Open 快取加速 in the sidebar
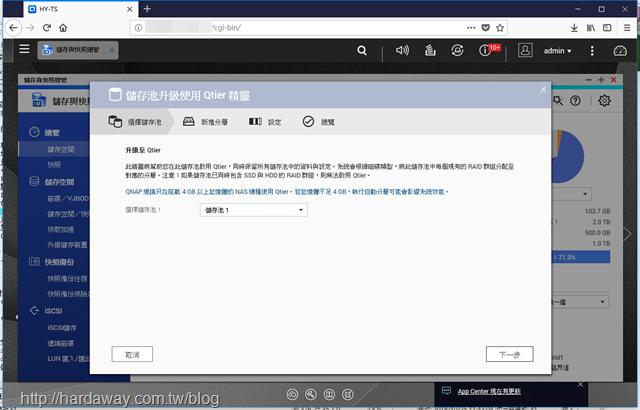This screenshot has height=410, width=640. 60,229
